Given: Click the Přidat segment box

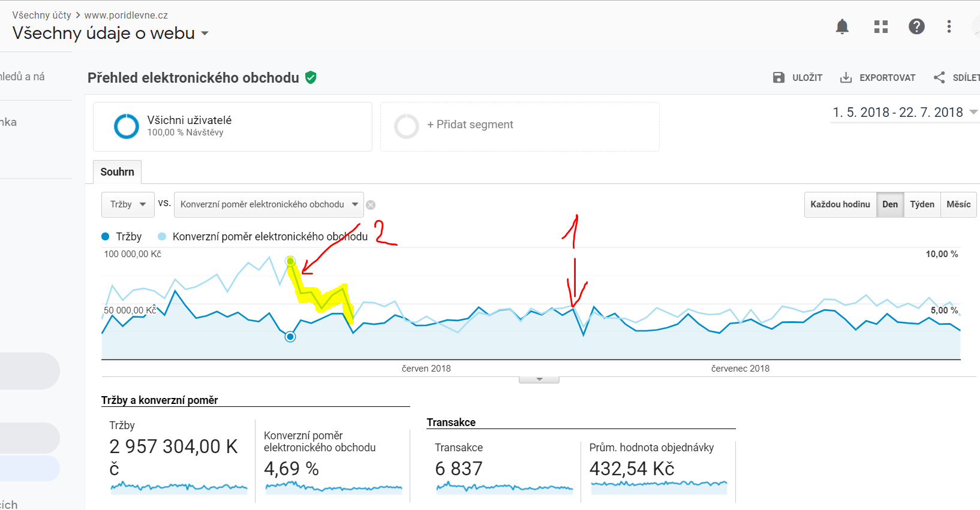Looking at the screenshot, I should pos(520,126).
